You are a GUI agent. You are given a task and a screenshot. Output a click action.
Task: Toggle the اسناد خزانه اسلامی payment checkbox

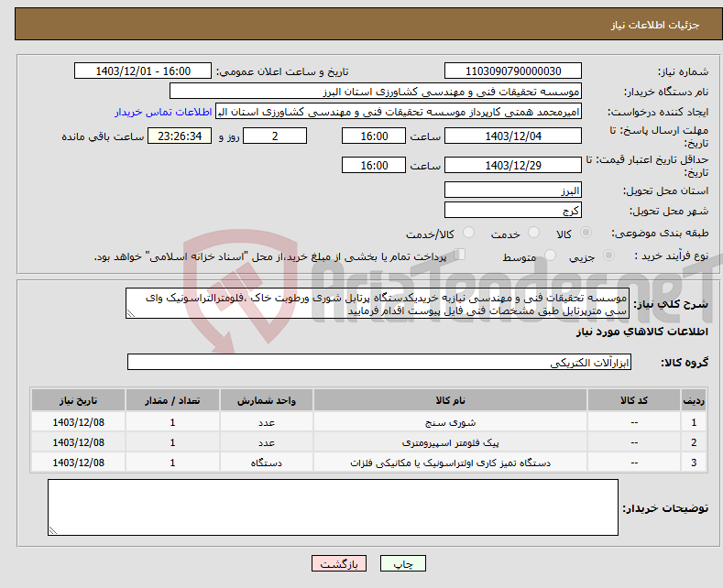(x=460, y=255)
